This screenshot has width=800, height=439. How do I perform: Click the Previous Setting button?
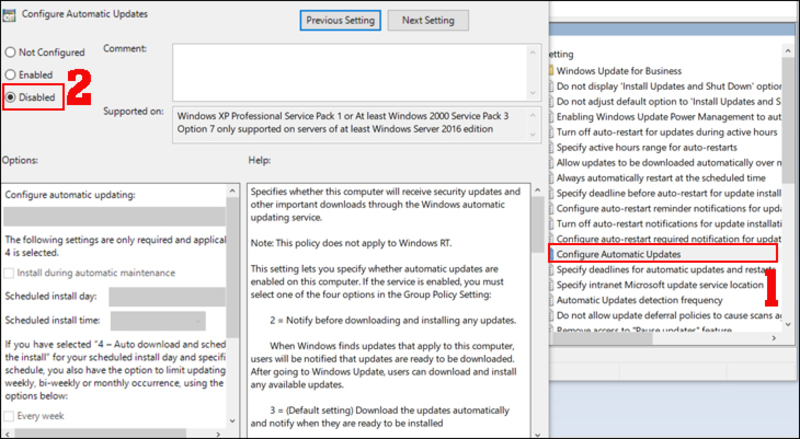tap(340, 20)
